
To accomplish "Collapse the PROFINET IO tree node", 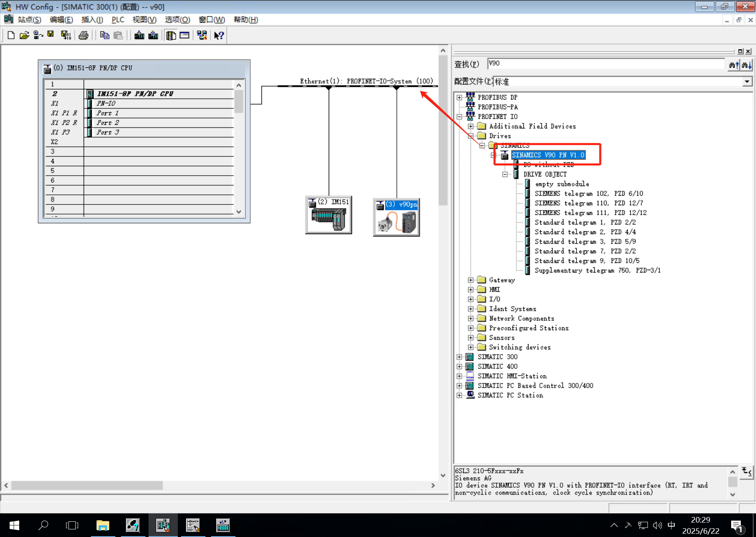I will (x=459, y=116).
